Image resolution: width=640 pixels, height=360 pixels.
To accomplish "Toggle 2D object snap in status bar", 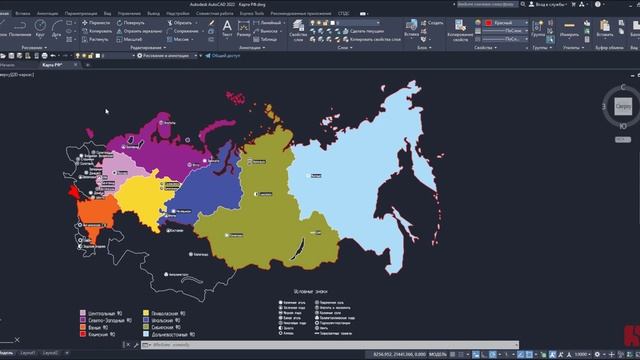I will pos(529,354).
